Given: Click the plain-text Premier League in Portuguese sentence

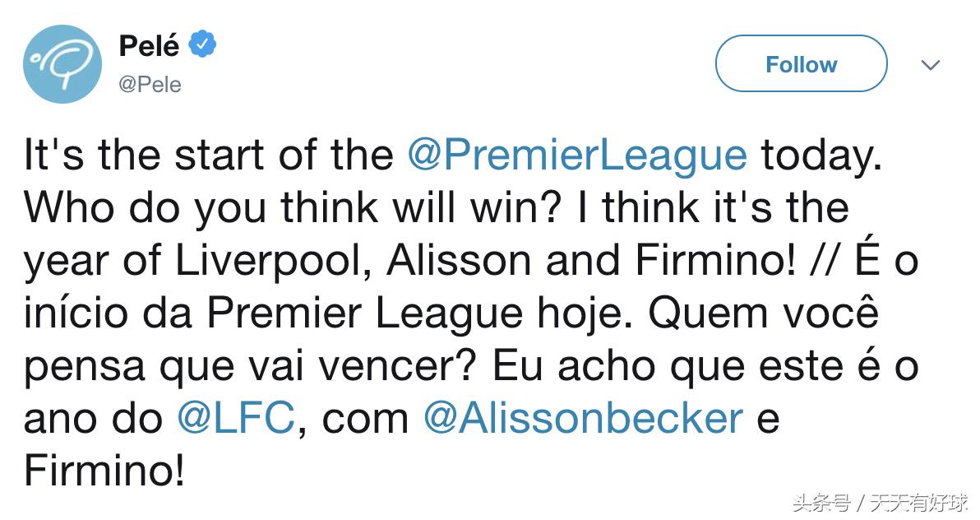Looking at the screenshot, I should [364, 313].
